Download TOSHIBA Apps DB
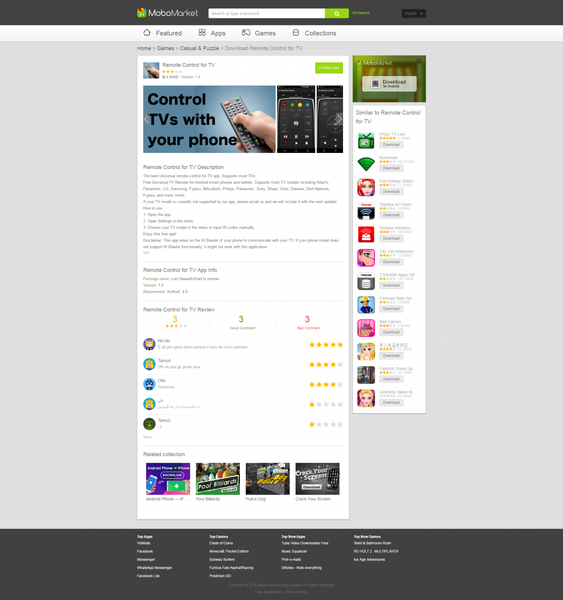The width and height of the screenshot is (563, 600). click(391, 285)
